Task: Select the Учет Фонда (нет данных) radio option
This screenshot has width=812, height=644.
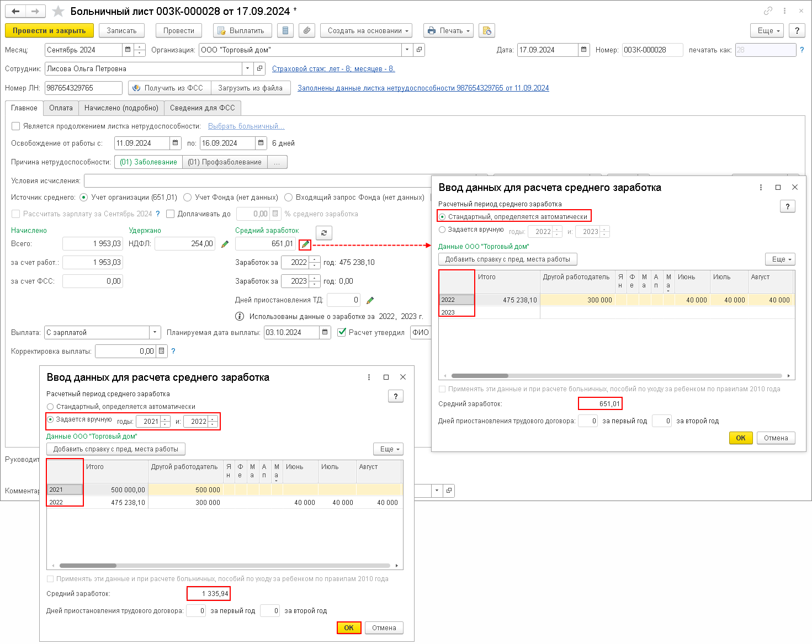Action: [188, 198]
